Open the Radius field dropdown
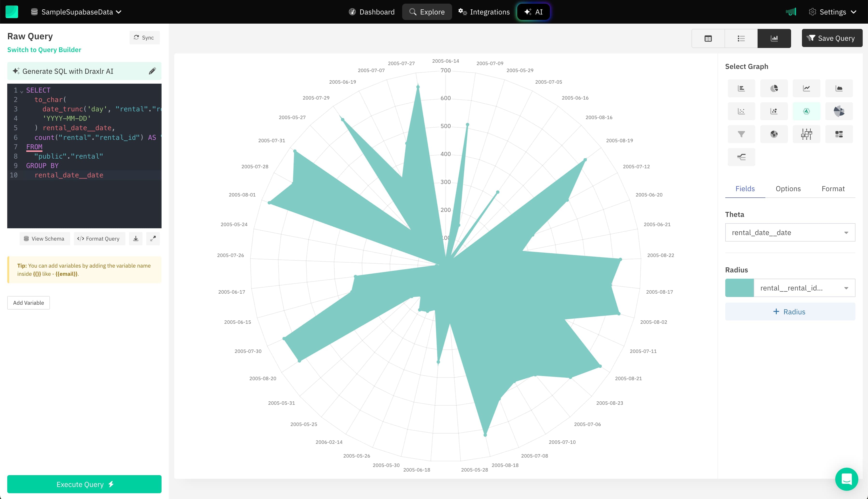Screen dimensions: 868x499 tap(804, 288)
